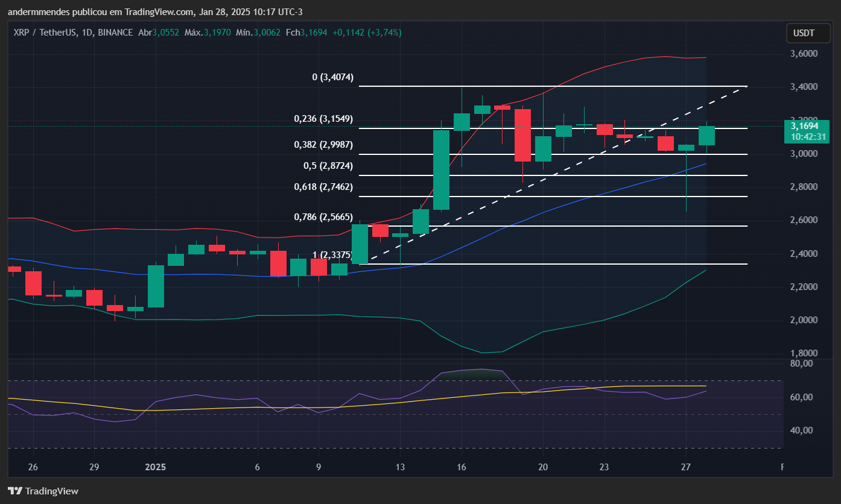
Task: Click the +0,1142 (+3,74%) change value
Action: click(x=367, y=33)
